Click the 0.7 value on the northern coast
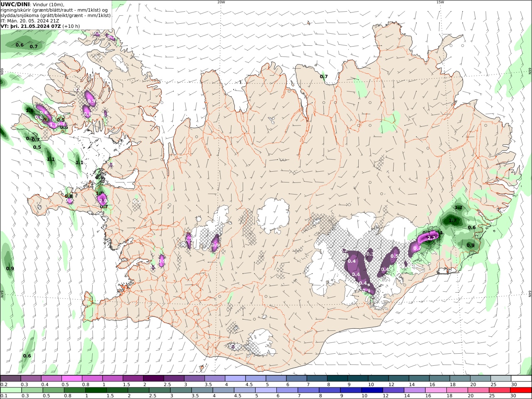532x399 pixels. (324, 76)
